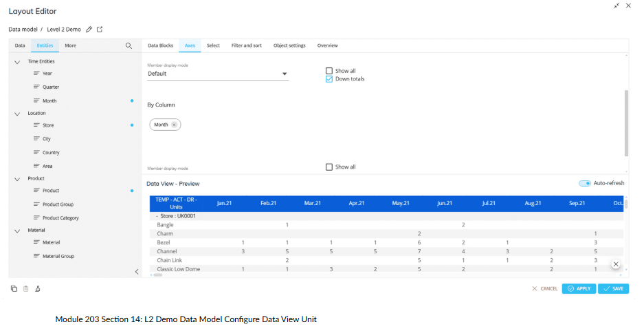
Task: Click the Data model breadcrumb link
Action: point(23,30)
